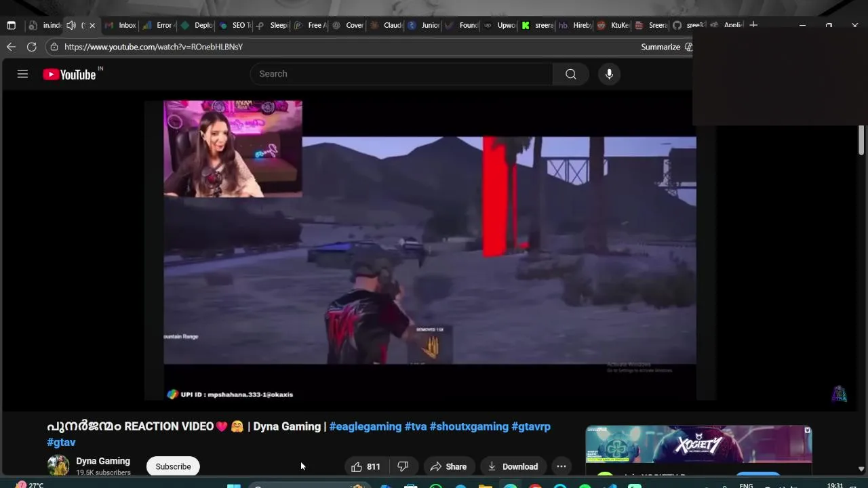
Task: Click the #shoutxgaming hashtag link
Action: (x=469, y=426)
